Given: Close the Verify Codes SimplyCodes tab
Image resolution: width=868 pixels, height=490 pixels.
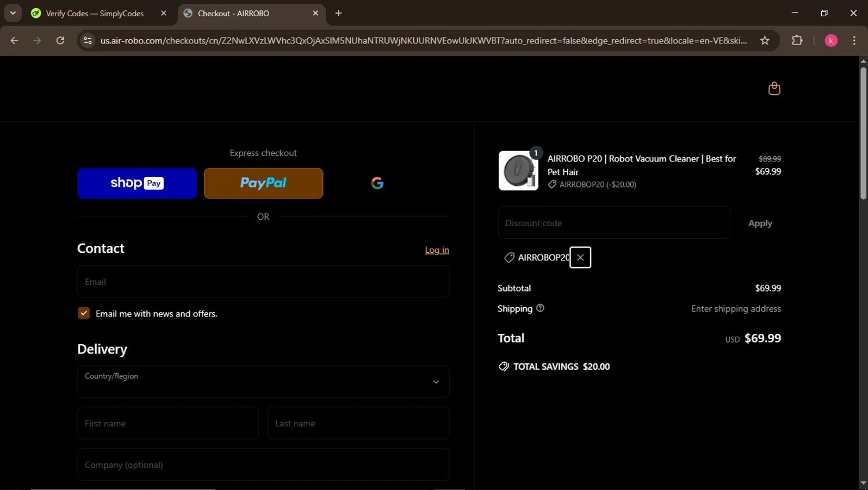Looking at the screenshot, I should [164, 13].
